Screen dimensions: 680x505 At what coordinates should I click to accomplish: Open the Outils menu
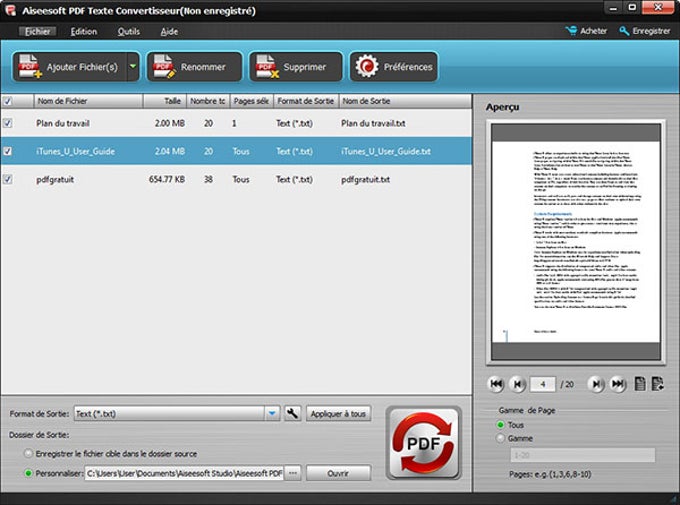129,31
